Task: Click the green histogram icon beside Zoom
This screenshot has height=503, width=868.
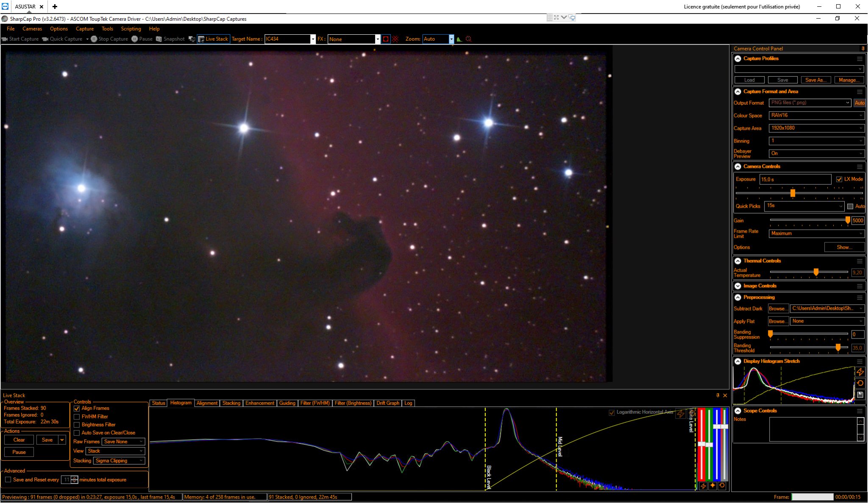Action: 459,39
